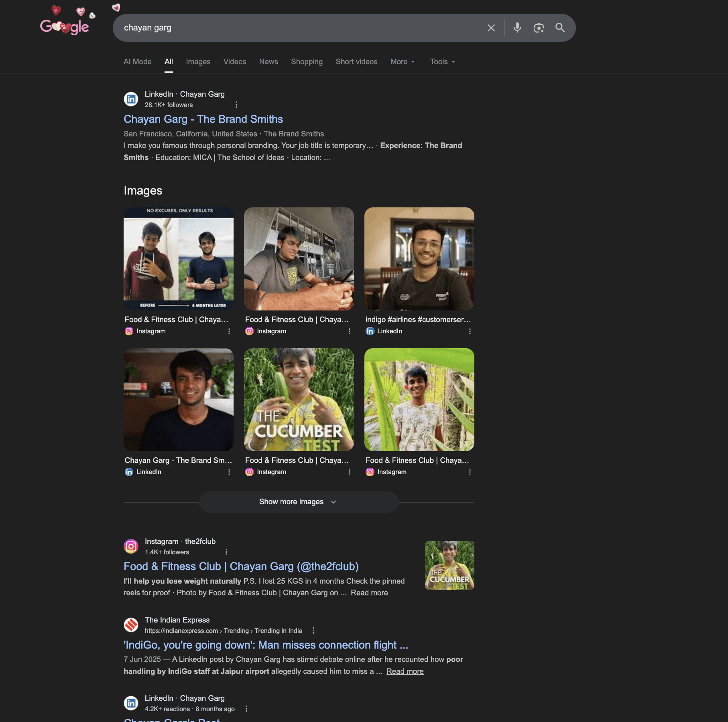Click LinkedIn source icon under Brand Smiths image
Viewport: 728px width, 722px height.
click(129, 472)
